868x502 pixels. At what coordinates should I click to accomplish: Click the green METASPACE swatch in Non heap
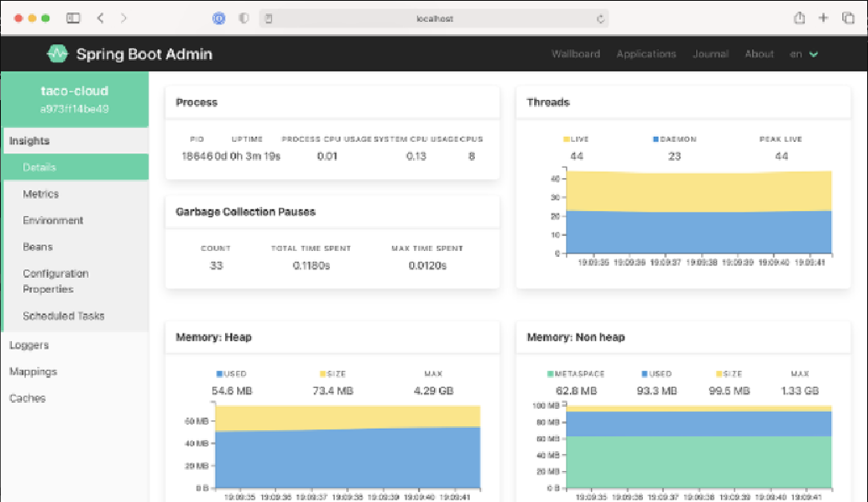point(550,374)
